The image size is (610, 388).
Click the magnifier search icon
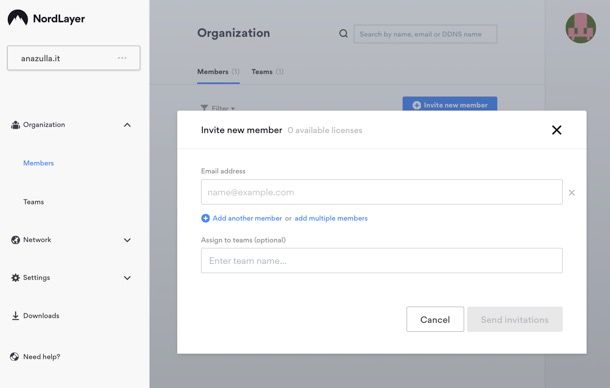(x=343, y=33)
